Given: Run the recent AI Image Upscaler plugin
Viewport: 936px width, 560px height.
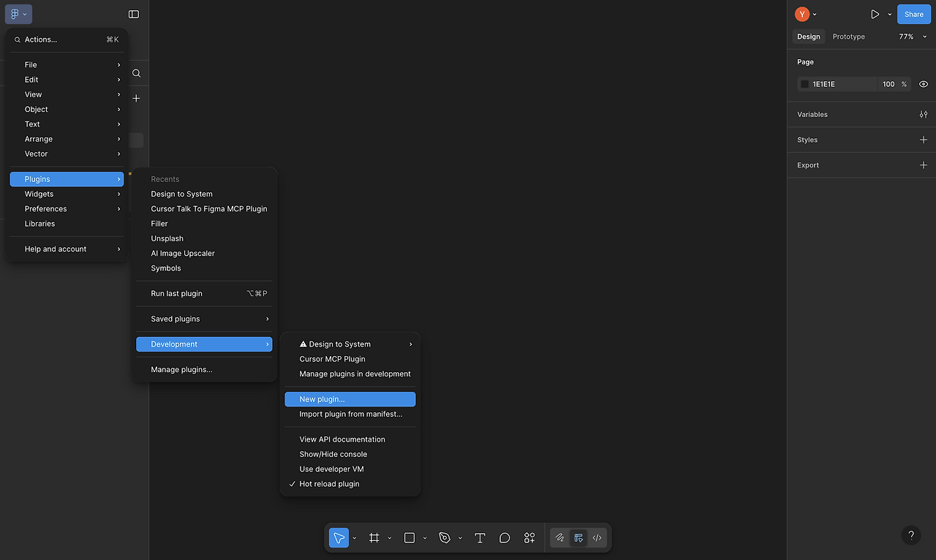Looking at the screenshot, I should 204,253.
